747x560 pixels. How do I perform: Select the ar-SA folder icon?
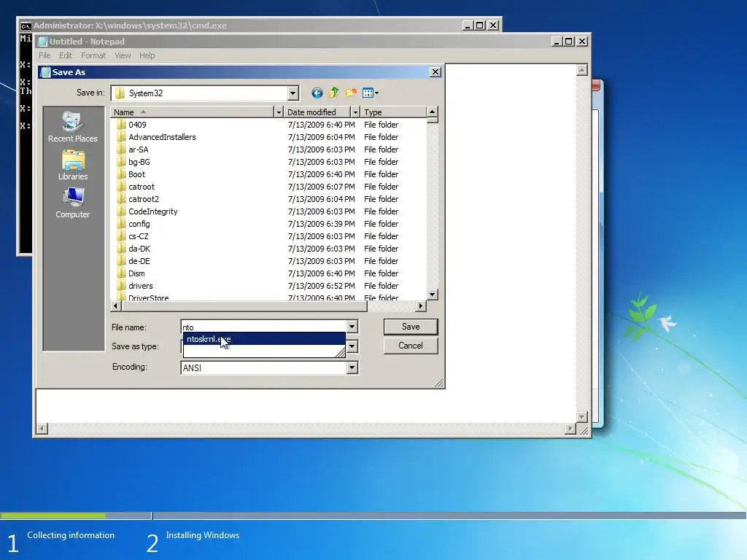(x=122, y=149)
